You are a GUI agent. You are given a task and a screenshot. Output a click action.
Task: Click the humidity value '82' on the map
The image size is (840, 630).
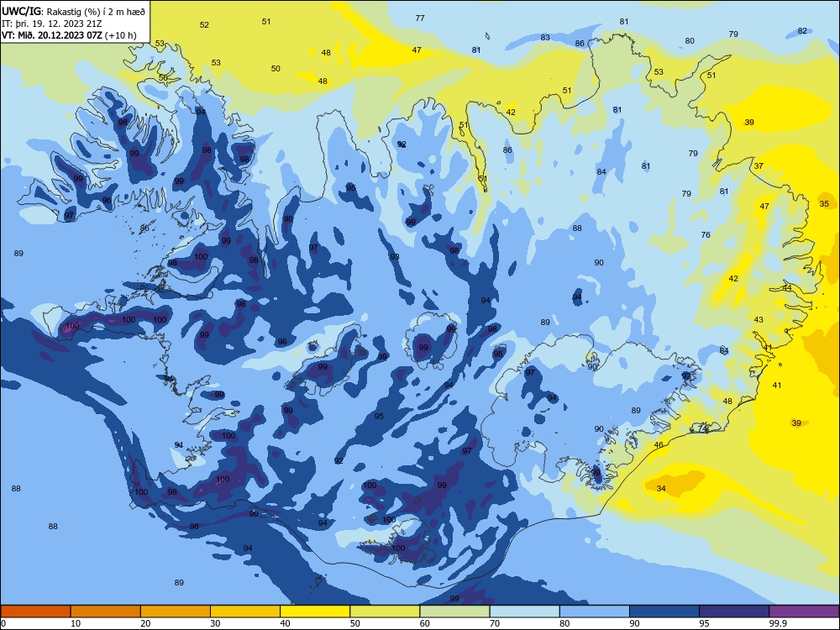click(802, 31)
